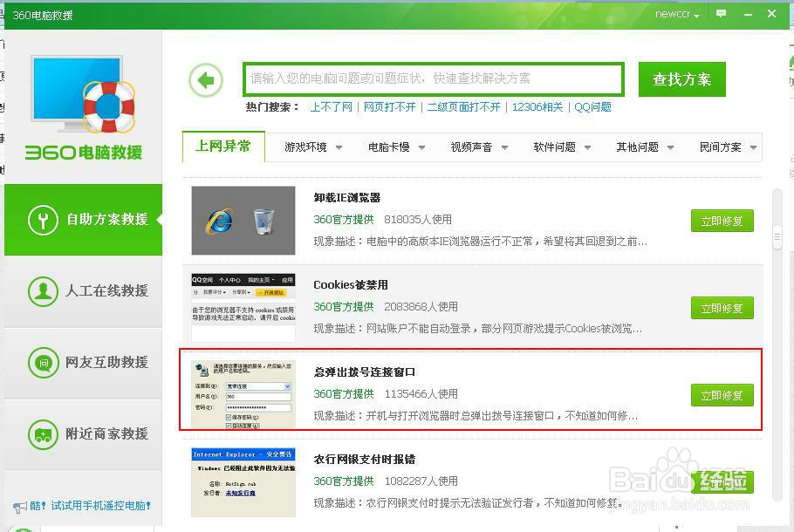Click the Cookies被禁用 thumbnail image
Image resolution: width=794 pixels, height=532 pixels.
pos(243,308)
